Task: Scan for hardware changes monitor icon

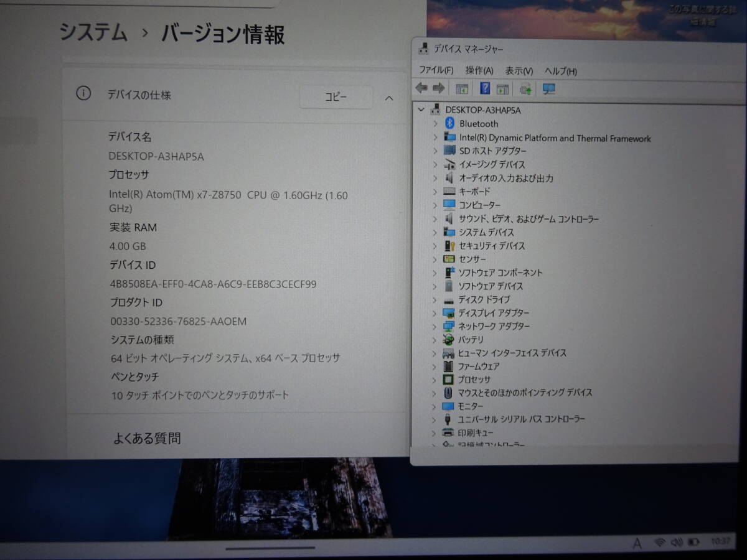Action: point(548,89)
